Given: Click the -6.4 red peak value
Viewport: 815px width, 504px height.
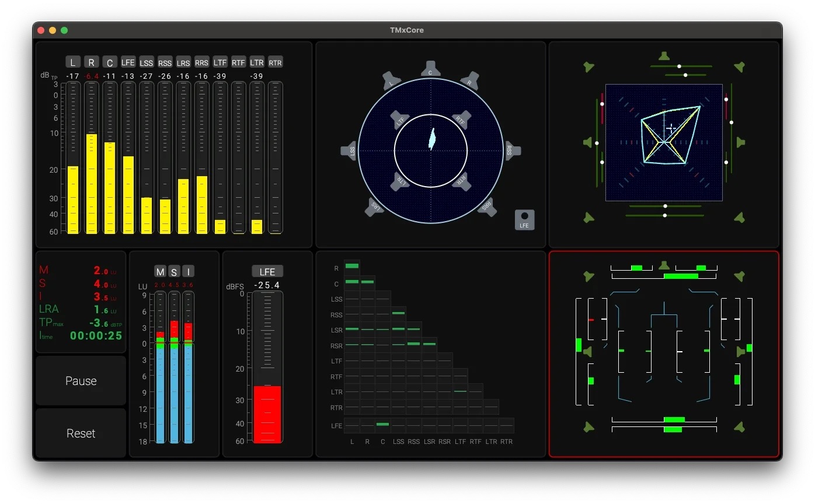Looking at the screenshot, I should 91,76.
